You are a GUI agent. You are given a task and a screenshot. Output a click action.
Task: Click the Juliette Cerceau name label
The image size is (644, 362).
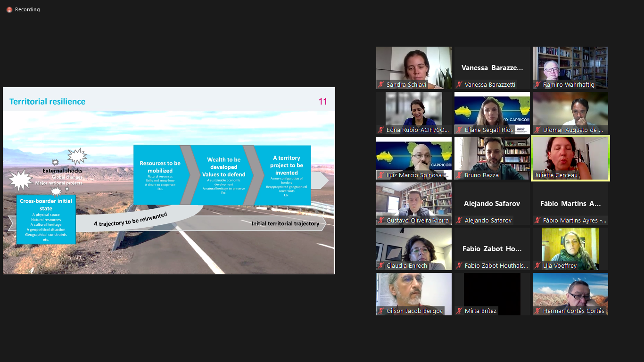click(557, 175)
